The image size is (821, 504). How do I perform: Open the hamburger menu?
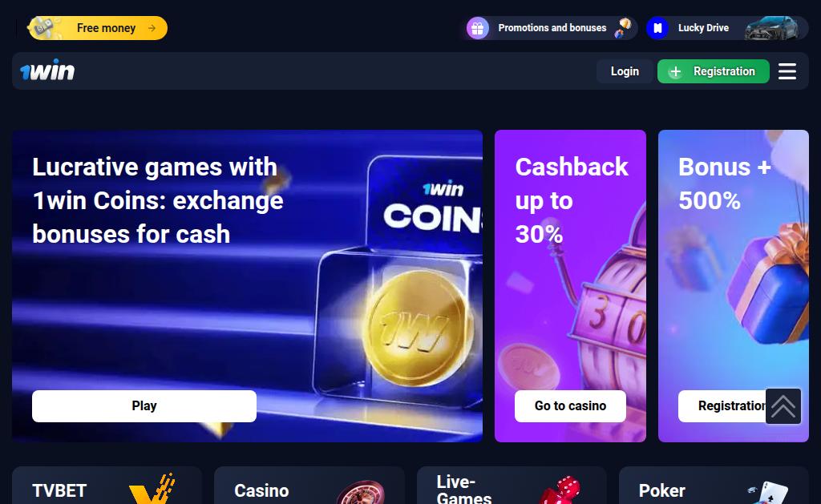pyautogui.click(x=787, y=71)
